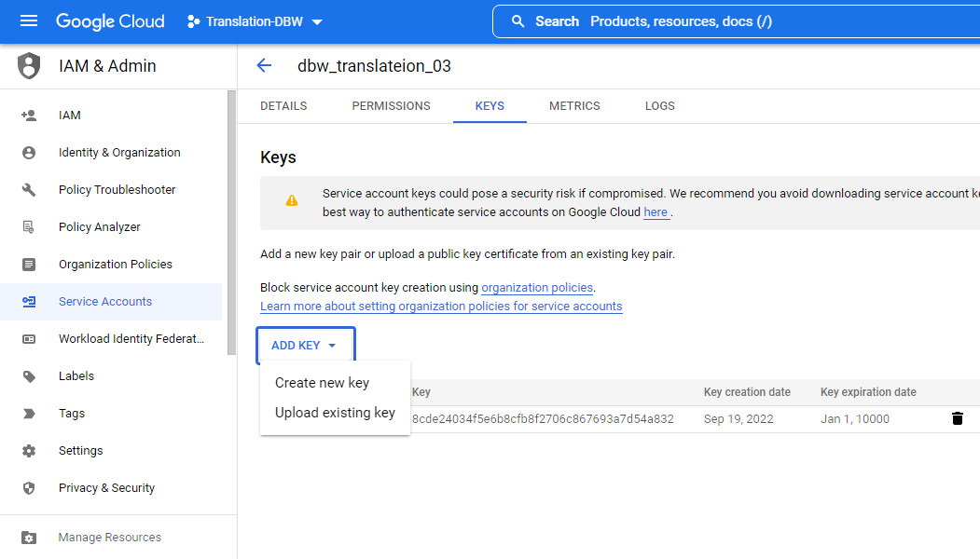Click the IAM add-person icon
This screenshot has width=980, height=559.
click(29, 115)
